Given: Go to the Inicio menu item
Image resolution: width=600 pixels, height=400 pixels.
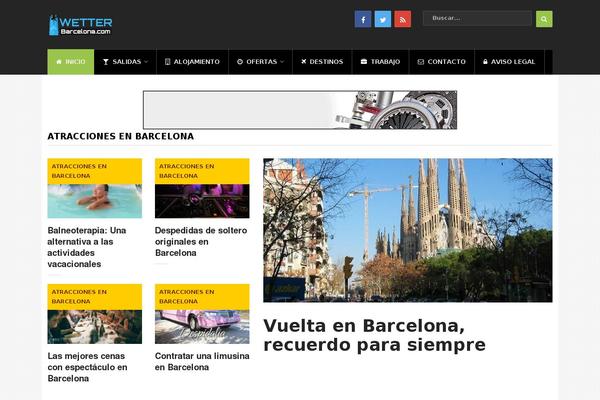Looking at the screenshot, I should [x=71, y=62].
